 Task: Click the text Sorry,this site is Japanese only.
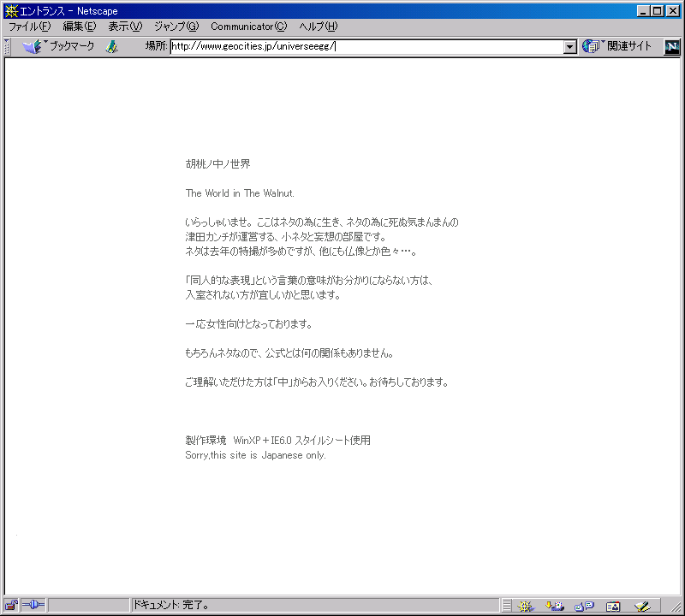(255, 455)
